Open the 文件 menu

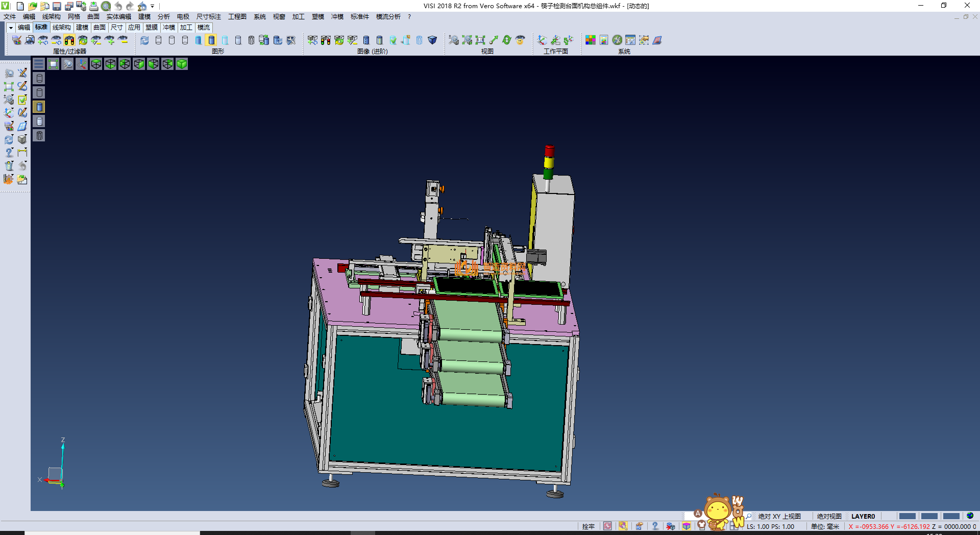coord(10,17)
